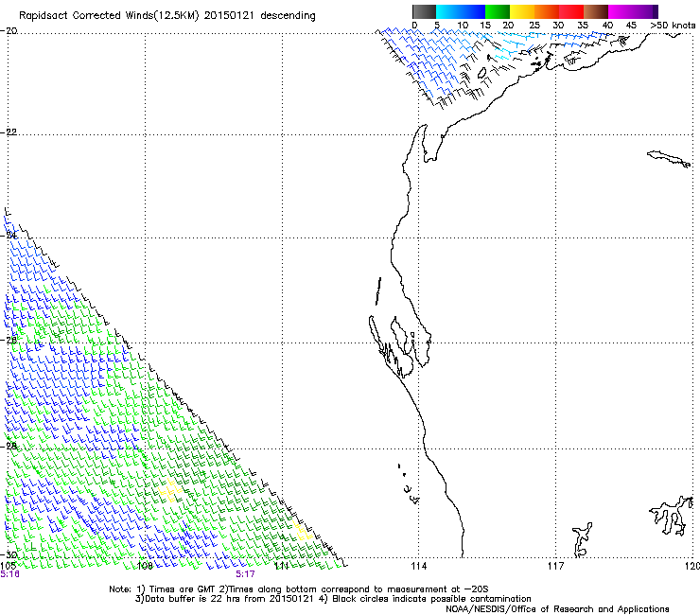The width and height of the screenshot is (700, 615).
Task: Click the small island group near 28.5S
Action: tap(408, 484)
